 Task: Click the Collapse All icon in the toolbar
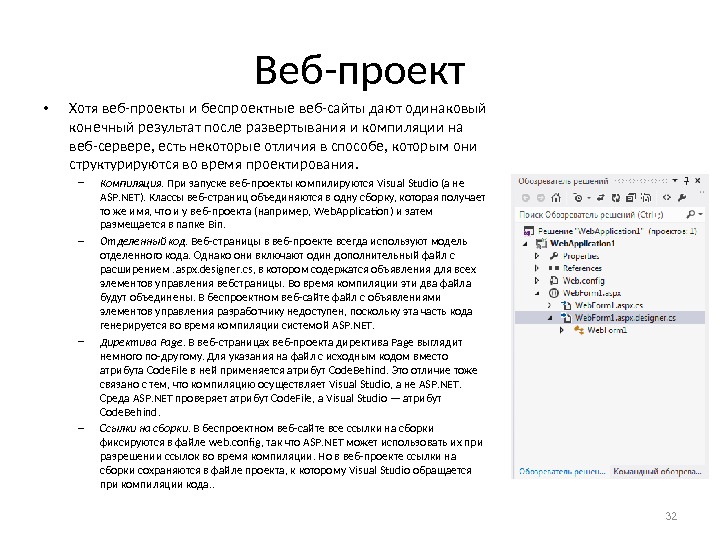pyautogui.click(x=631, y=197)
